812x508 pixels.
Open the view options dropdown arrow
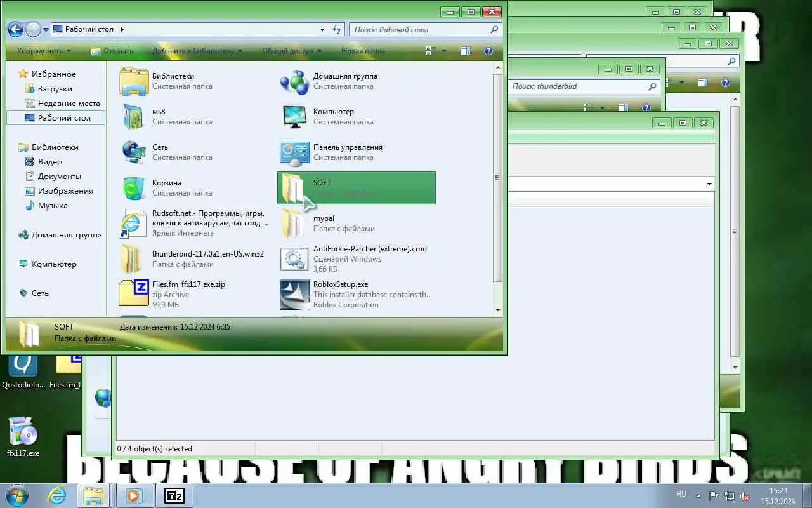tap(443, 51)
